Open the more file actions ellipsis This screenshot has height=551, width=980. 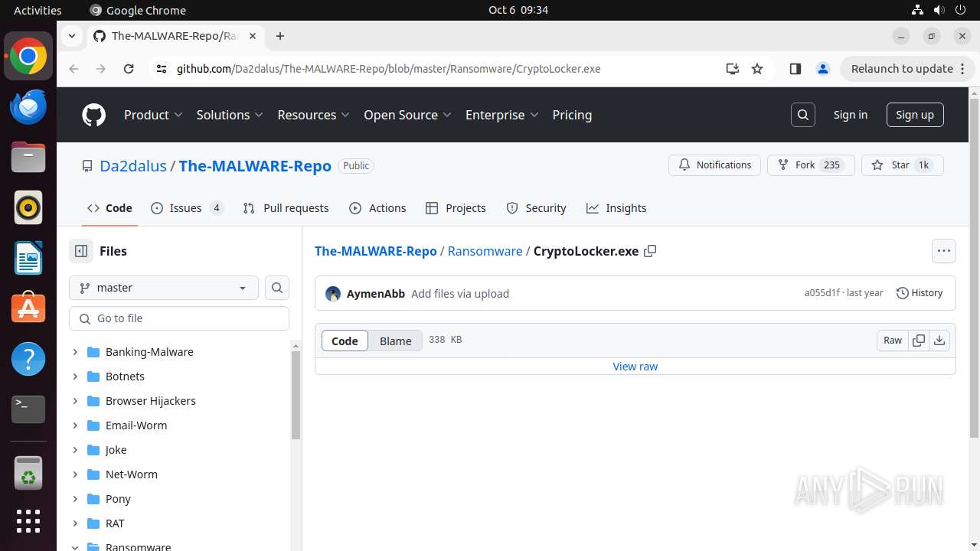(x=944, y=251)
